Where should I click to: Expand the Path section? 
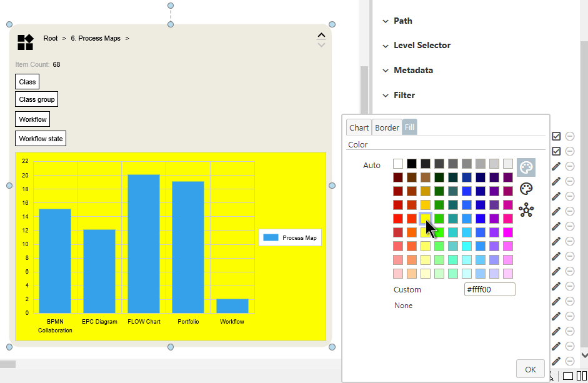tap(402, 21)
